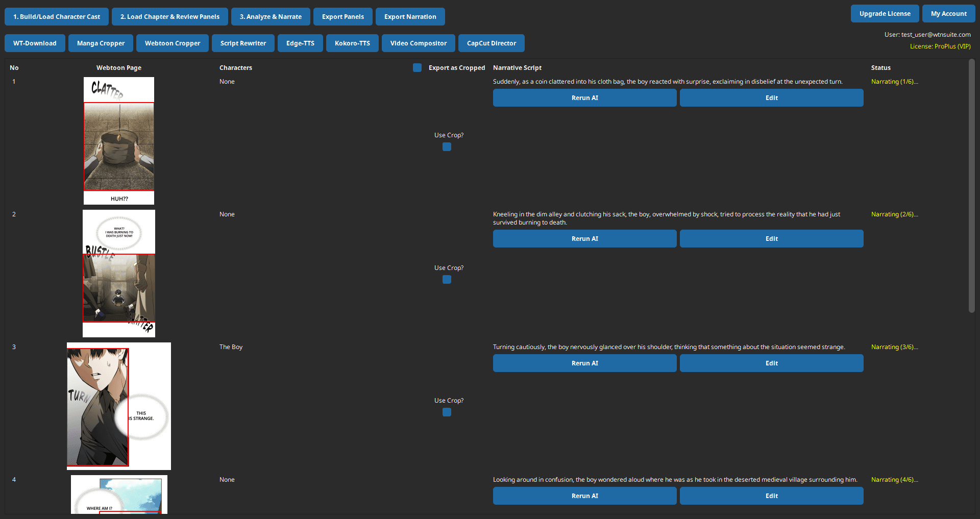The image size is (980, 519).
Task: Launch the Manga Cropper tool
Action: pos(101,43)
